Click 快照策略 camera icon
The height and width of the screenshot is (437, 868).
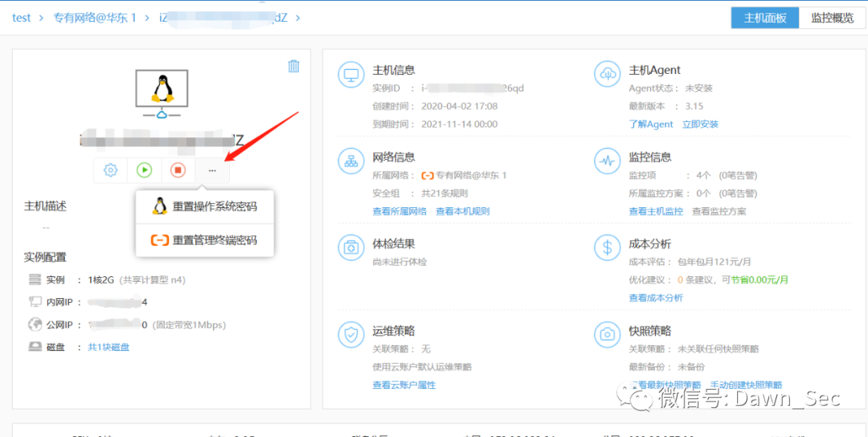(x=608, y=335)
